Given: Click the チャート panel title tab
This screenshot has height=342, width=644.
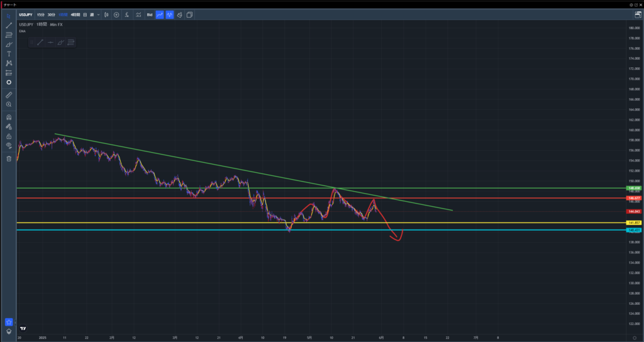Looking at the screenshot, I should coord(11,5).
